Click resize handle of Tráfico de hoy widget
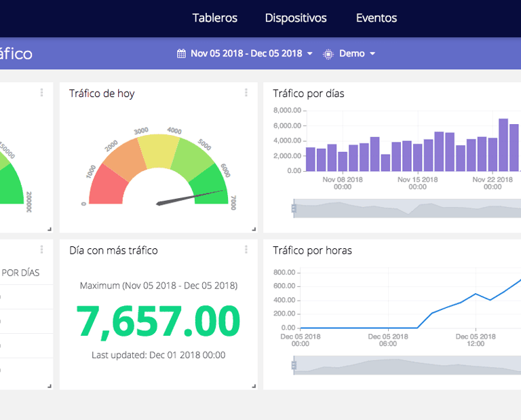 point(254,229)
